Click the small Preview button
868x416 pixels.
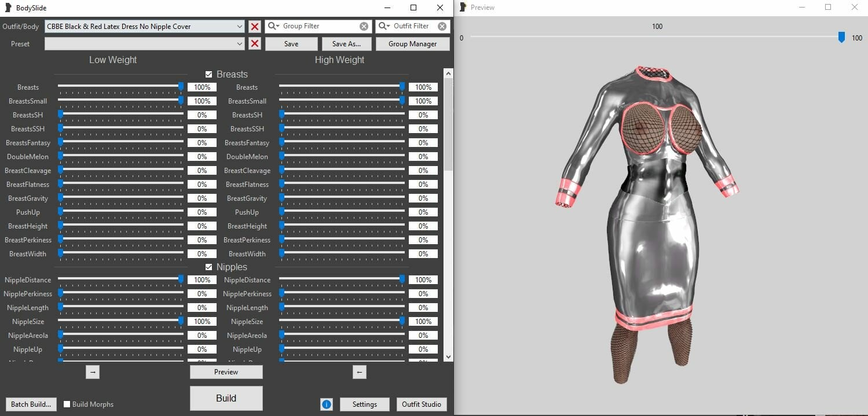[226, 372]
